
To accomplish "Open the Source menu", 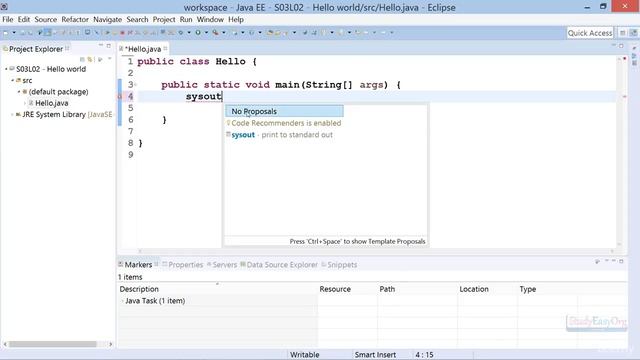I will (46, 20).
